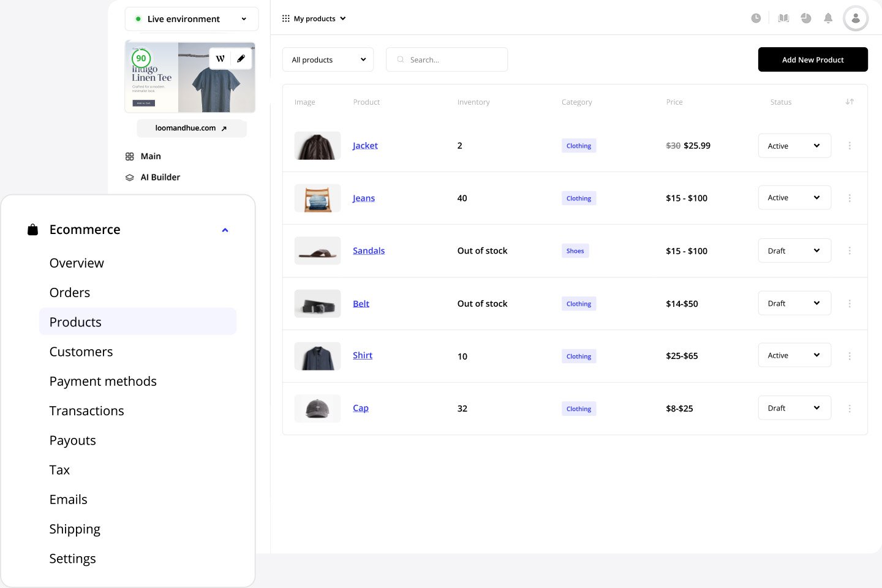Click the clock history icon in top bar
Image resolution: width=882 pixels, height=588 pixels.
756,18
